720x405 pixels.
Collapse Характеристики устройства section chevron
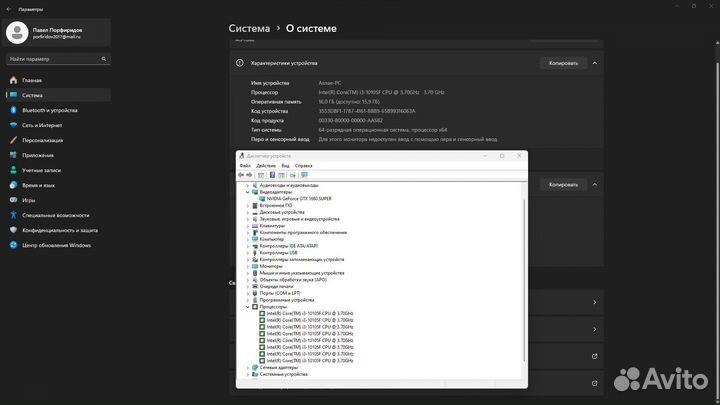pos(595,63)
